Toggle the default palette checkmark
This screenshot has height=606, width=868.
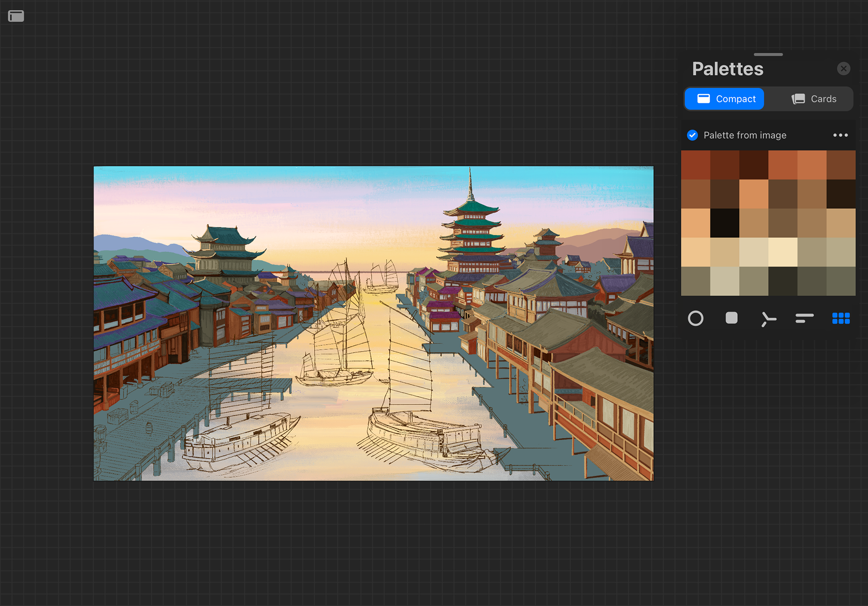692,135
